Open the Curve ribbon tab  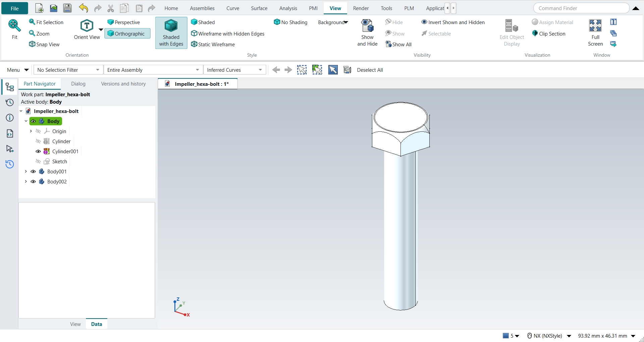(233, 8)
